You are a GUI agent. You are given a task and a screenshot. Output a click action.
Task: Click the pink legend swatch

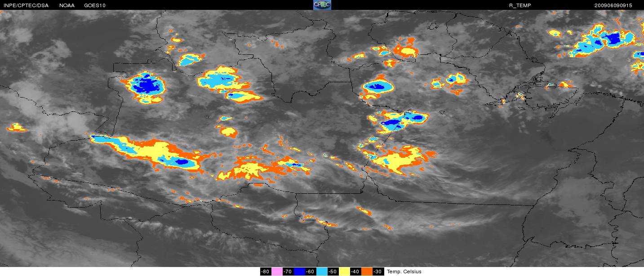tap(277, 272)
